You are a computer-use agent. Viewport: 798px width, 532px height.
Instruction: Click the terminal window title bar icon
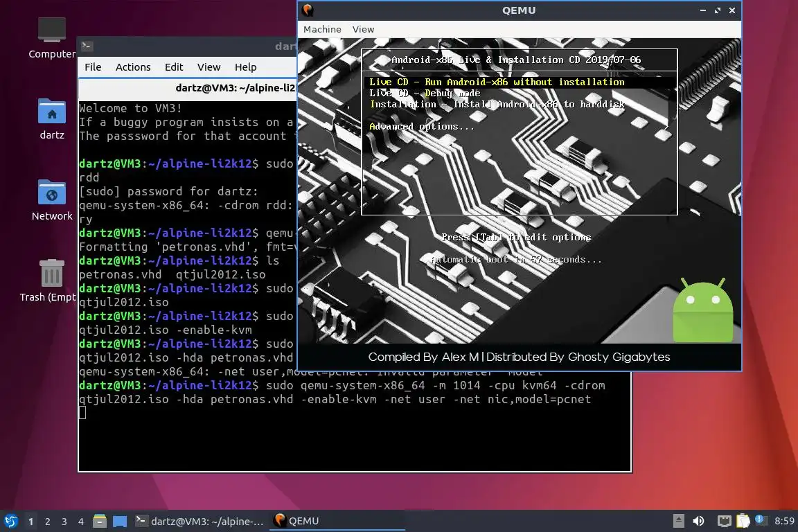87,46
